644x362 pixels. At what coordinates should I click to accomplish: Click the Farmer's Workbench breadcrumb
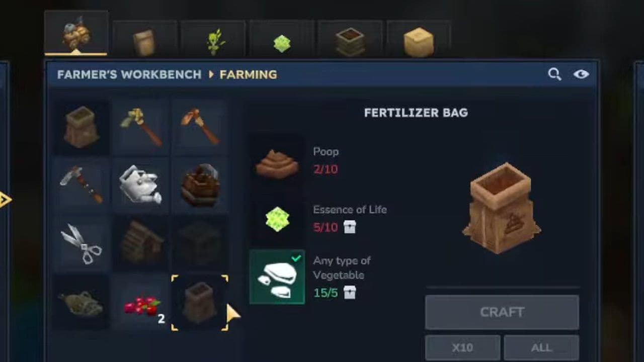129,74
